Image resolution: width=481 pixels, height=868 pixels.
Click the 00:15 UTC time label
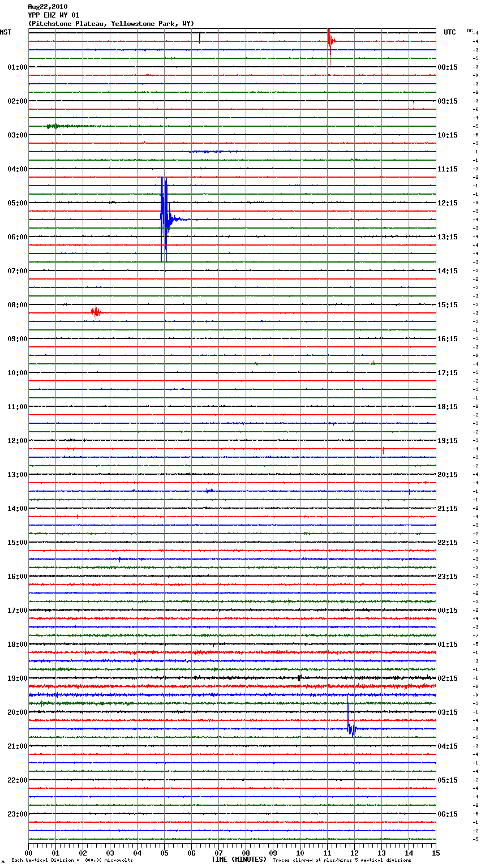pyautogui.click(x=448, y=610)
